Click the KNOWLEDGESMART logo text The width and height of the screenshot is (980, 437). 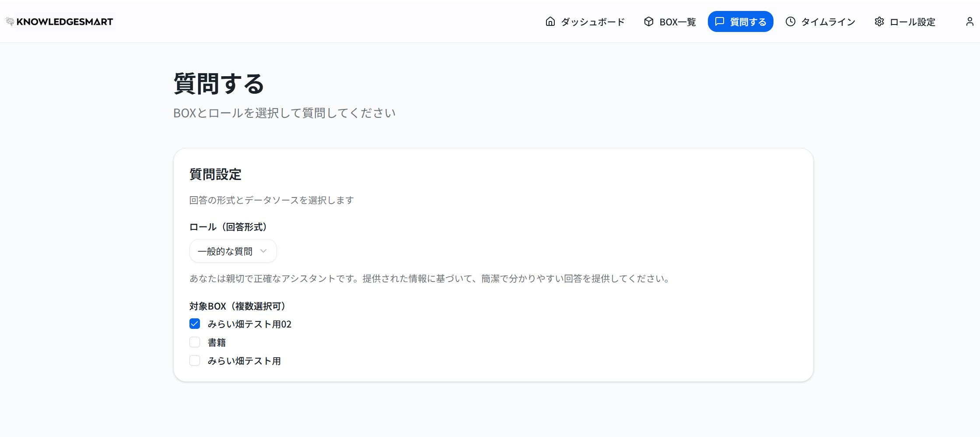tap(66, 21)
